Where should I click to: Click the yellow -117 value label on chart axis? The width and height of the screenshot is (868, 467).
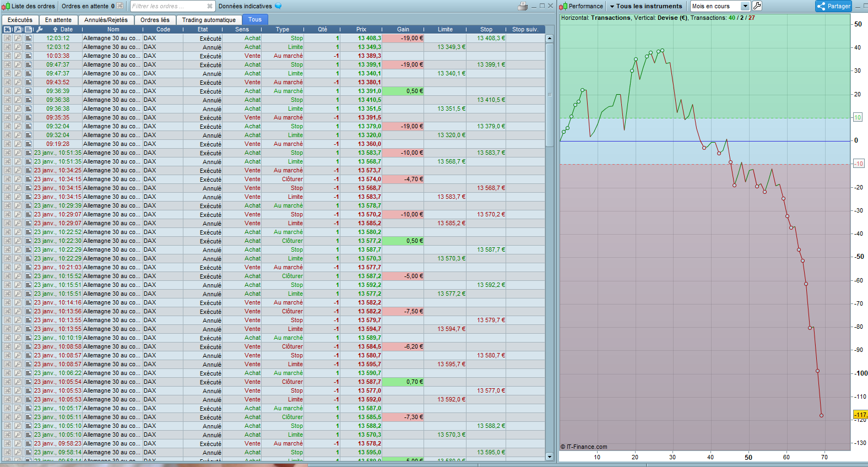[x=860, y=415]
